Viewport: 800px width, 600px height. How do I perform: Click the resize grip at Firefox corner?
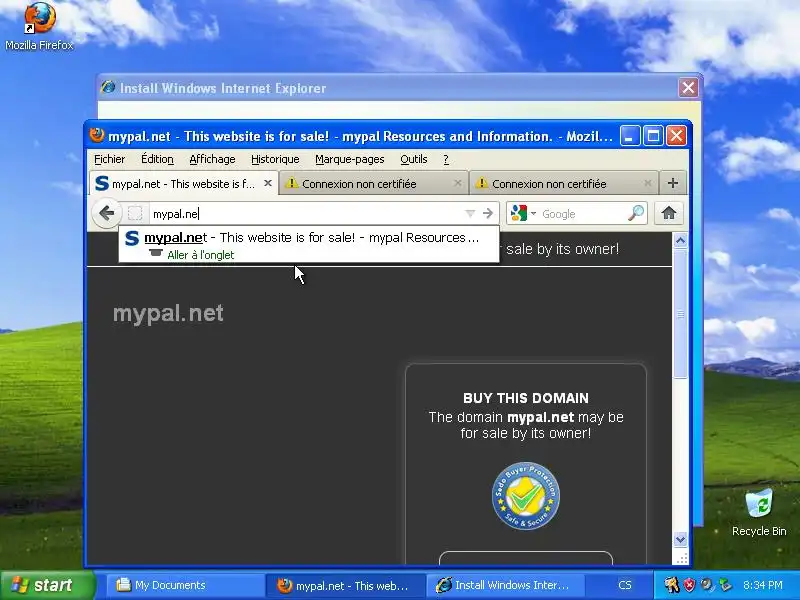tap(681, 558)
